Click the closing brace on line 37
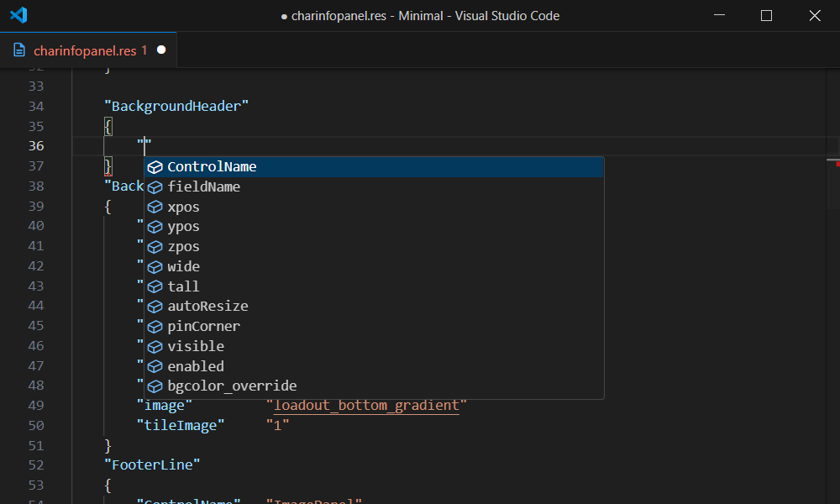840x504 pixels. click(x=108, y=166)
